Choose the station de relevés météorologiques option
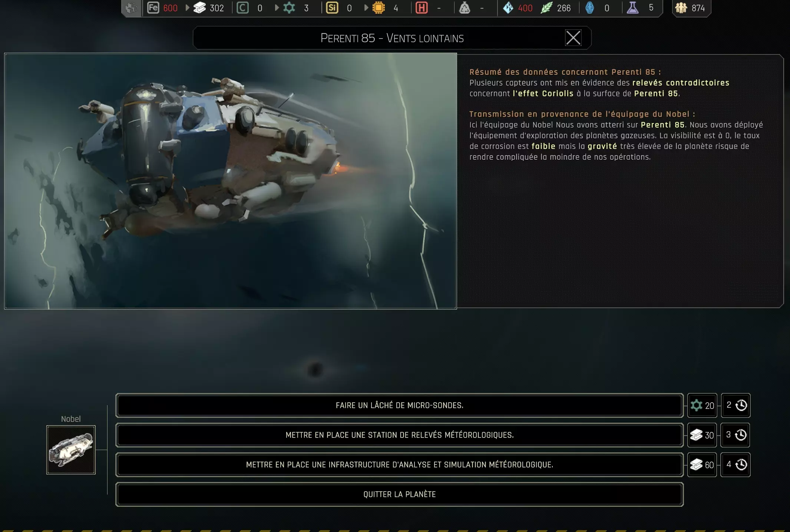This screenshot has width=790, height=532. click(399, 435)
